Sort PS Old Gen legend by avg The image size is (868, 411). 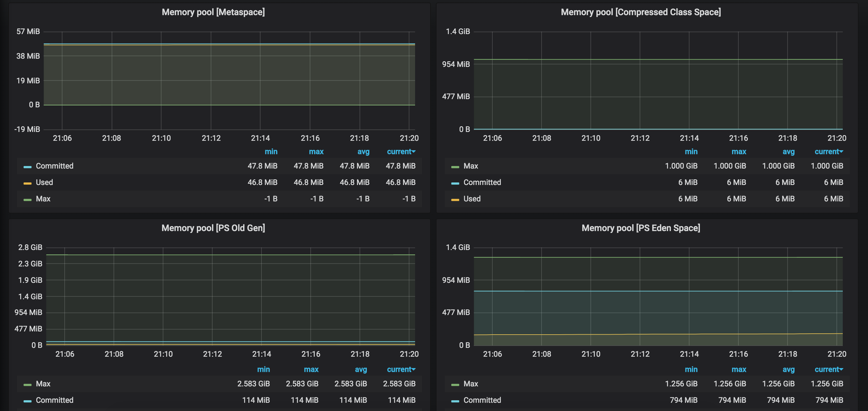[x=361, y=370]
